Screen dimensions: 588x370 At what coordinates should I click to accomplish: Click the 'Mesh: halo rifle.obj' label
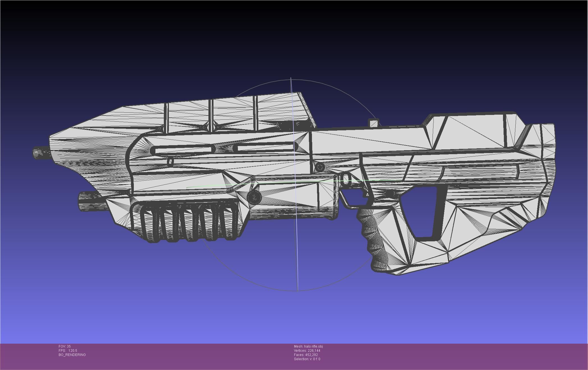[x=308, y=346]
